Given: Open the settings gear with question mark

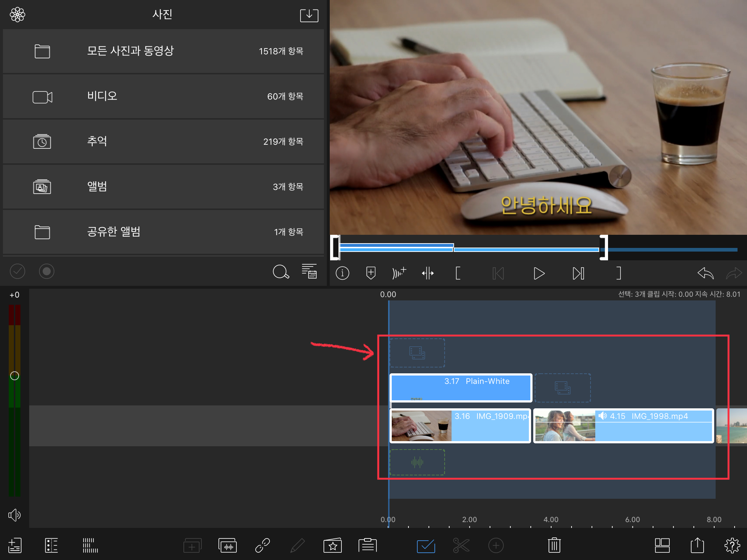Looking at the screenshot, I should point(732,545).
